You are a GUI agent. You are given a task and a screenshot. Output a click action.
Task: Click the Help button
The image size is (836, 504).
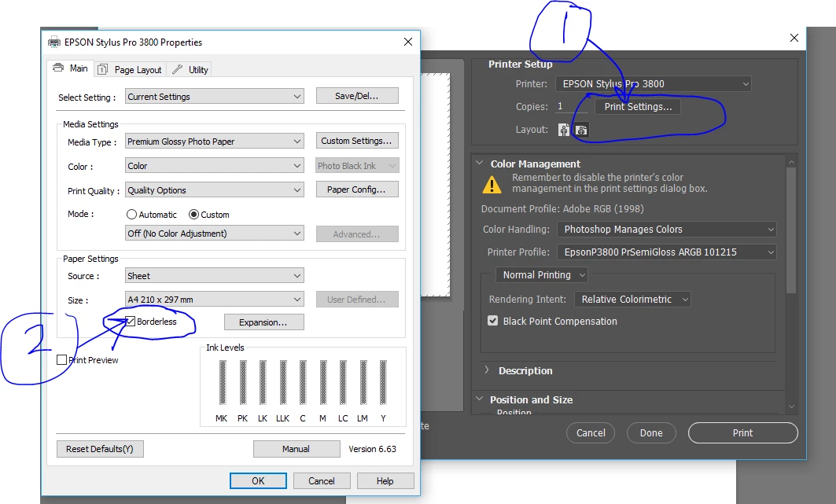point(385,480)
